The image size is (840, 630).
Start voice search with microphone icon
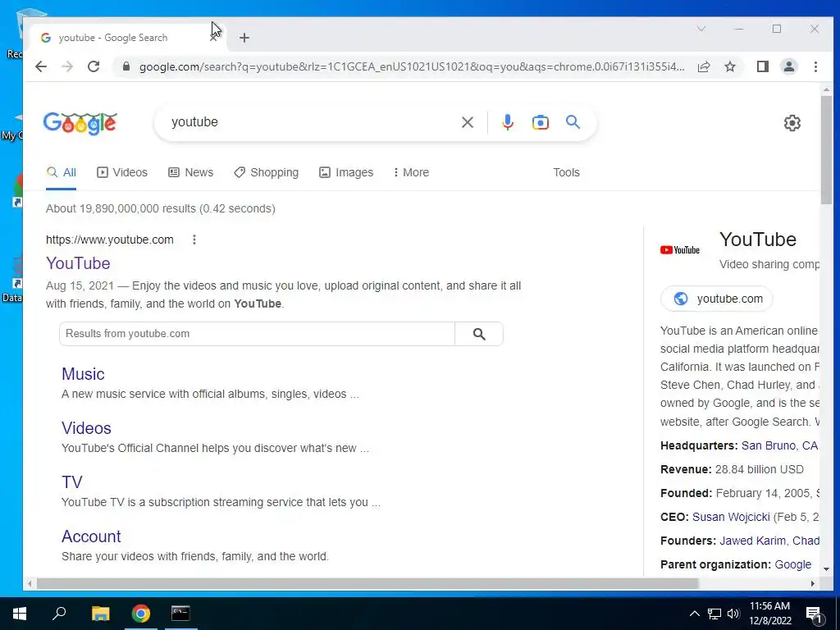(507, 122)
